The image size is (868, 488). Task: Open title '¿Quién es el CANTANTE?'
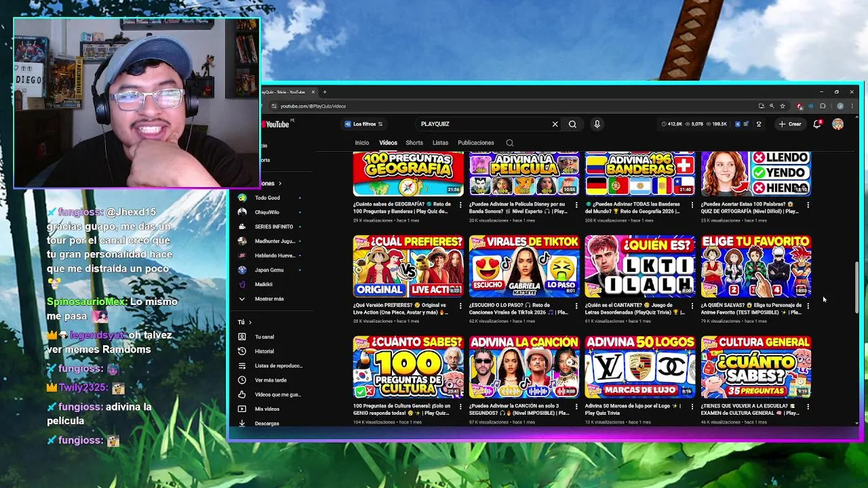635,308
